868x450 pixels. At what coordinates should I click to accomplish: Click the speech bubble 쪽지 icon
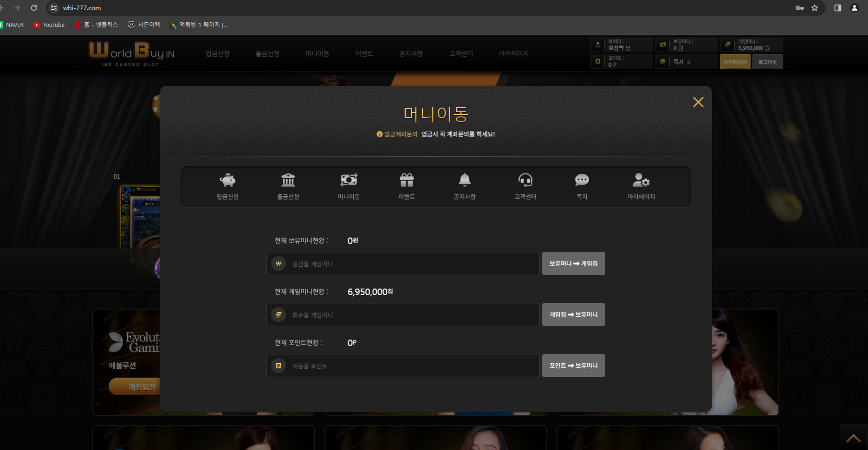[582, 180]
